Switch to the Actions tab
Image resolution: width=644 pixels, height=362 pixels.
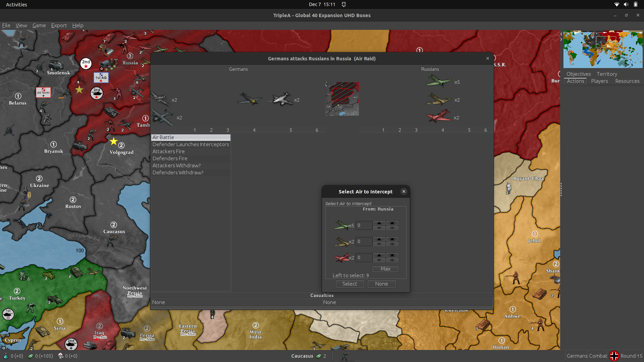point(576,81)
